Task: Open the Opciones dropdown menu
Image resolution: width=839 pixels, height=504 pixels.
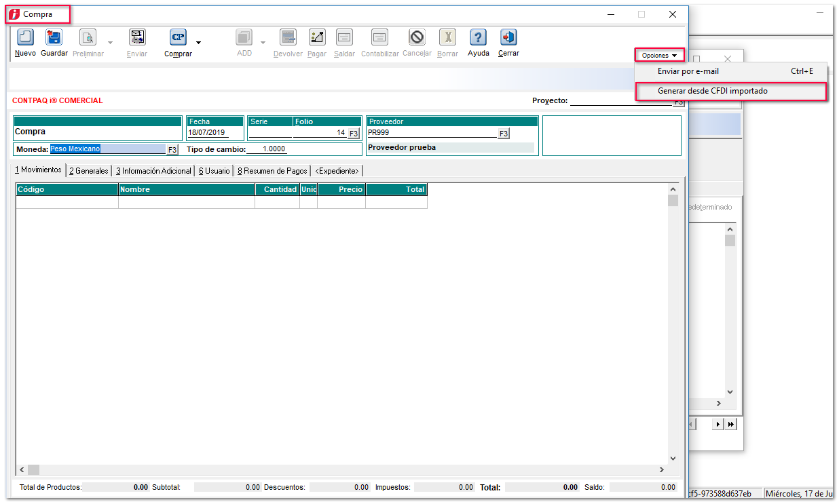Action: 659,55
